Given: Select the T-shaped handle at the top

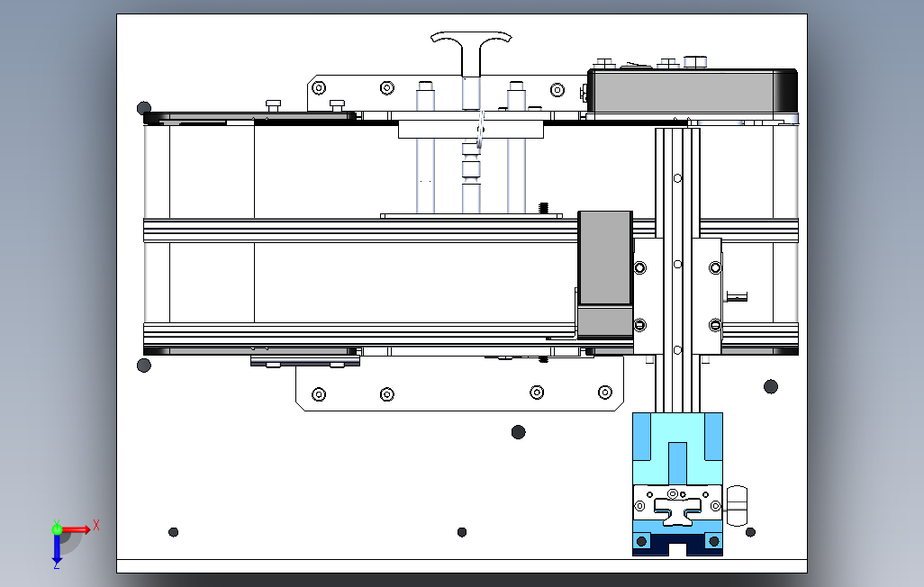Looking at the screenshot, I should pyautogui.click(x=471, y=52).
